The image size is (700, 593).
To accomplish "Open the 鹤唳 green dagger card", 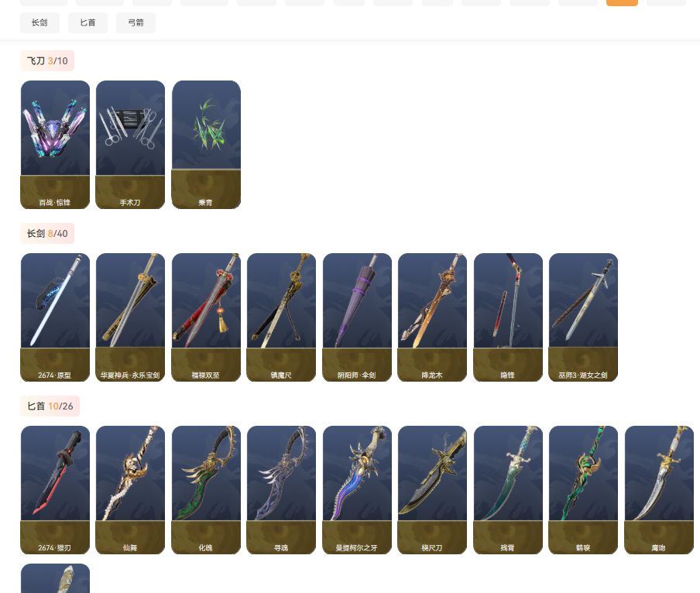I will click(584, 490).
